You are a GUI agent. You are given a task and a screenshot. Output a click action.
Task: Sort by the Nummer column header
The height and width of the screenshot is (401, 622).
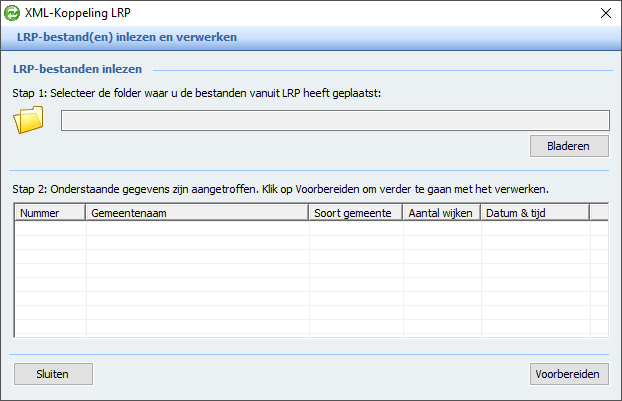click(50, 213)
